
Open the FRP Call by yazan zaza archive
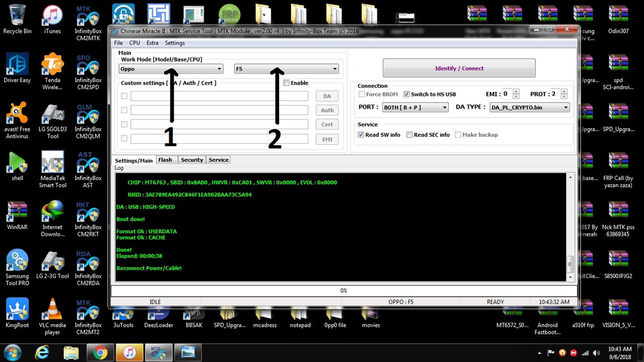pyautogui.click(x=618, y=169)
